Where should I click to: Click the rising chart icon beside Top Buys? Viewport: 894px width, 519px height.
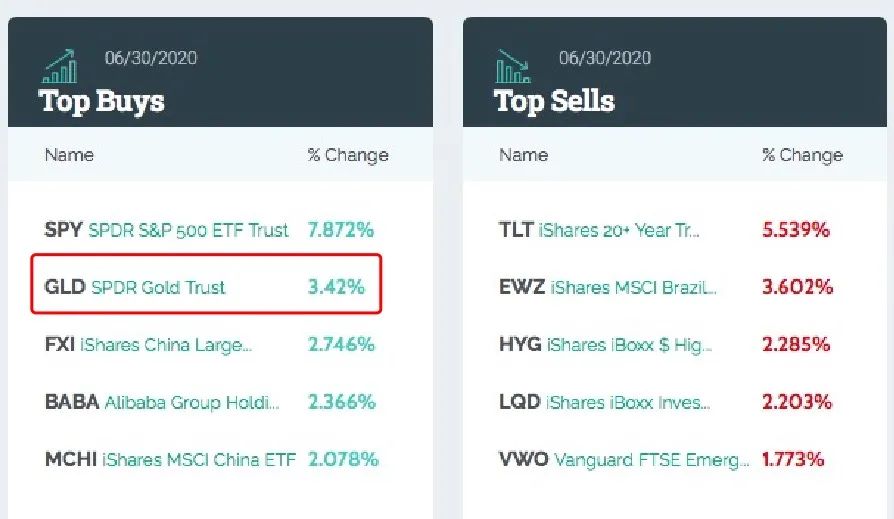point(60,67)
